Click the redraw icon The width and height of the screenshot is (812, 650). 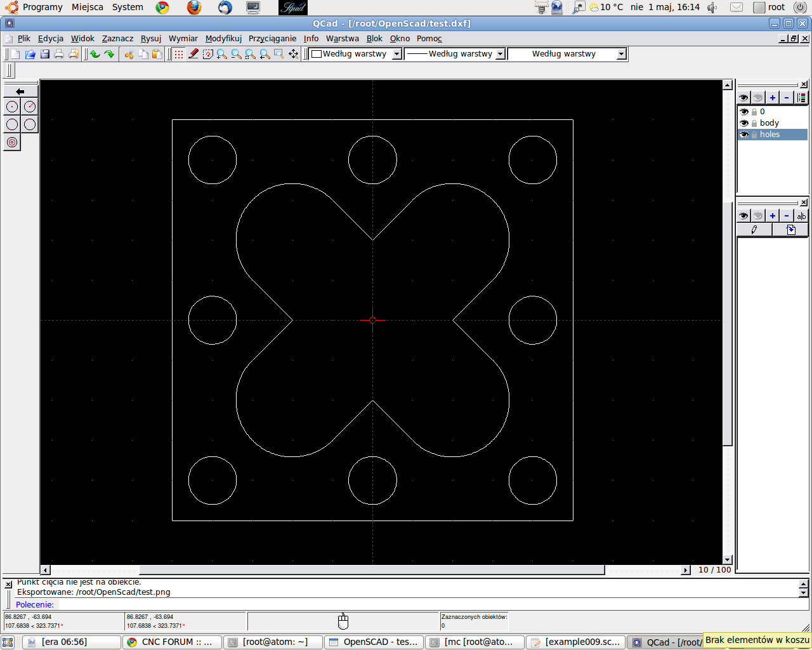pyautogui.click(x=208, y=54)
